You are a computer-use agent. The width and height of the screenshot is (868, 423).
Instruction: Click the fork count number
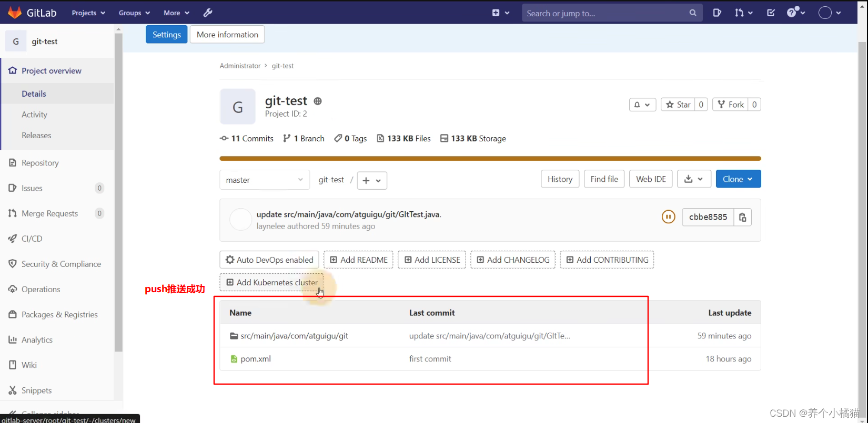(x=754, y=105)
